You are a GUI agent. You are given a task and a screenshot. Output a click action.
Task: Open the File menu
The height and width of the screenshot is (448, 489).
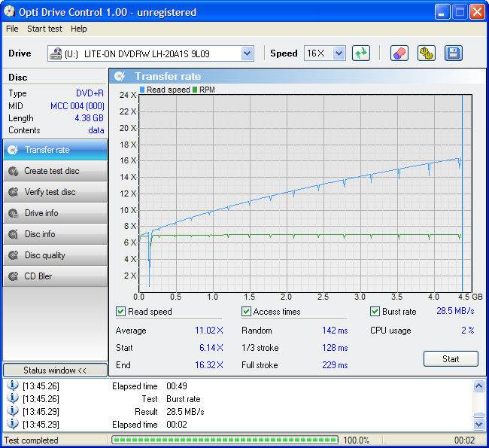12,29
